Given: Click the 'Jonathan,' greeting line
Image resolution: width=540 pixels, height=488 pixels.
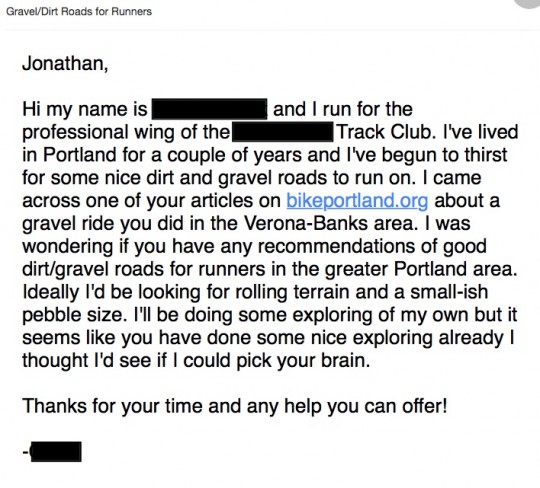Looking at the screenshot, I should (x=65, y=64).
